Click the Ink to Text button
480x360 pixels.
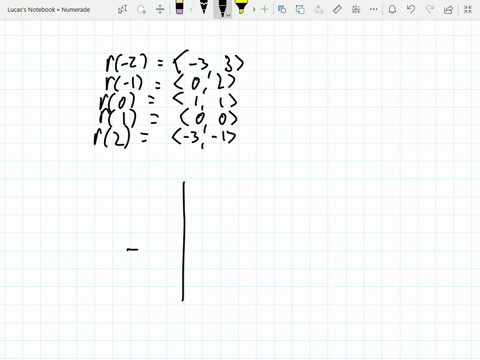[319, 9]
